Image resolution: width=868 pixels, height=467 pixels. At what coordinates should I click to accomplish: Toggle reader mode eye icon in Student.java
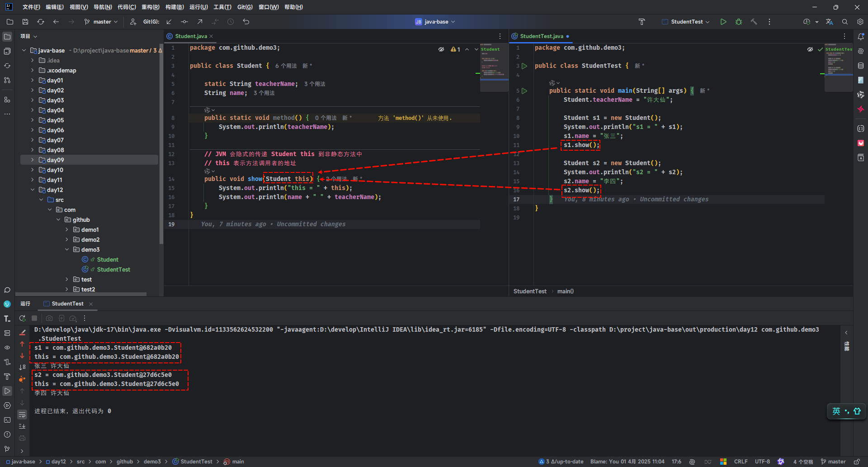click(x=441, y=49)
